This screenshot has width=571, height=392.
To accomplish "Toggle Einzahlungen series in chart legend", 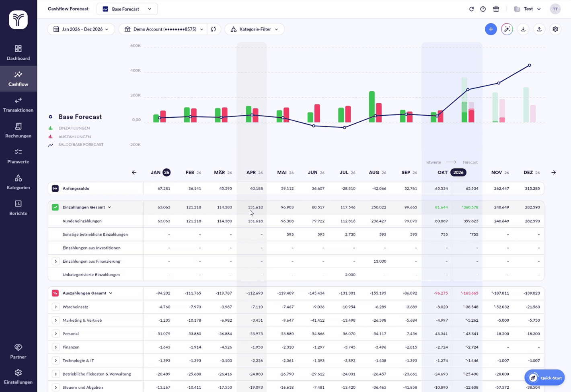I will coord(69,128).
